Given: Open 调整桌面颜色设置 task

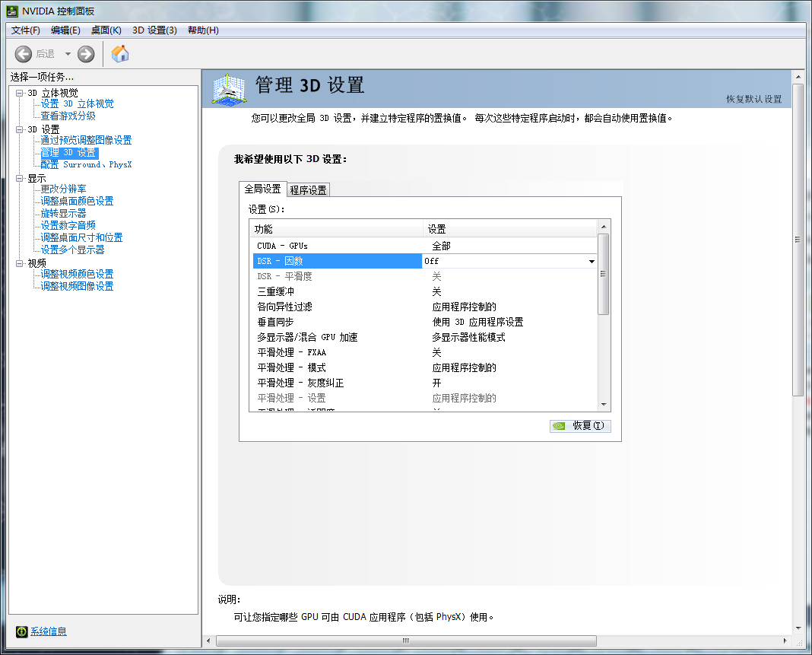Looking at the screenshot, I should [77, 201].
